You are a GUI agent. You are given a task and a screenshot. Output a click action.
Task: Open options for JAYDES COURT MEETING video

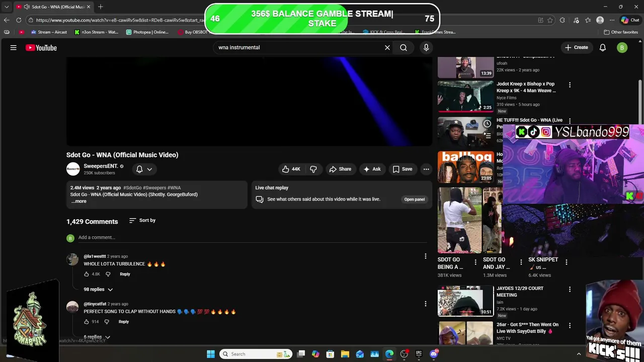570,289
